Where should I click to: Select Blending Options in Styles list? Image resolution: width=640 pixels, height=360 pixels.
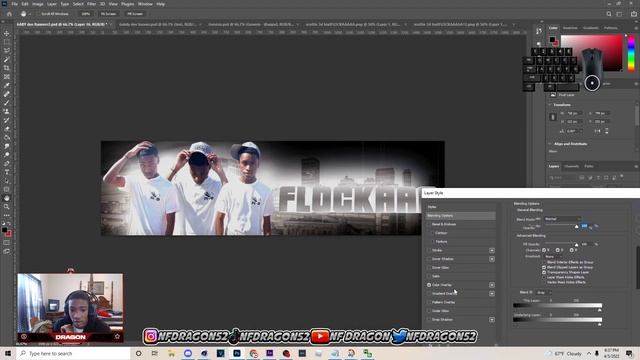click(x=461, y=216)
